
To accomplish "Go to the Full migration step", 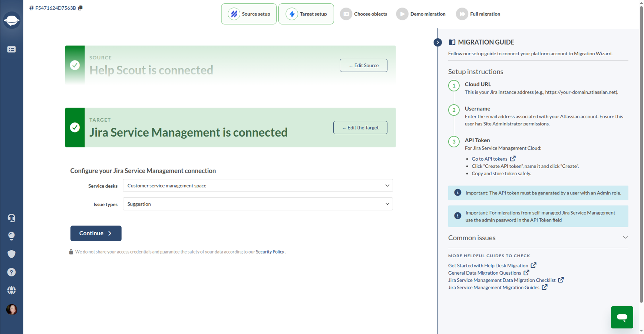I will [478, 14].
